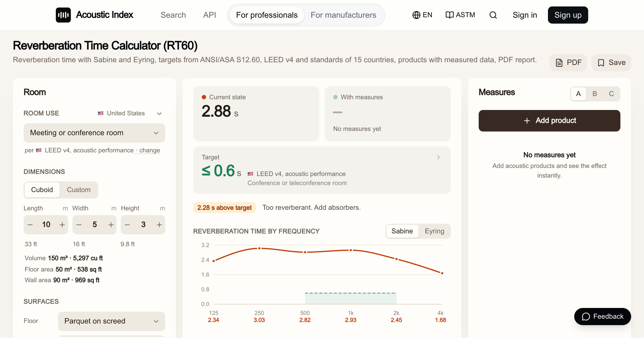Image resolution: width=644 pixels, height=338 pixels.
Task: Decrease the Width value with minus
Action: (x=79, y=225)
